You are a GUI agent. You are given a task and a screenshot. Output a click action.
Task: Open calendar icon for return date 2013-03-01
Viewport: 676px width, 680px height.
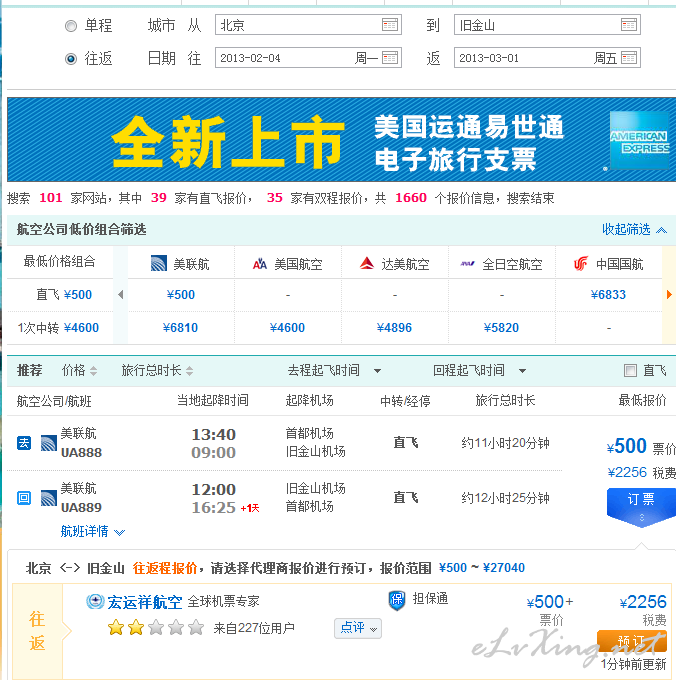(629, 58)
